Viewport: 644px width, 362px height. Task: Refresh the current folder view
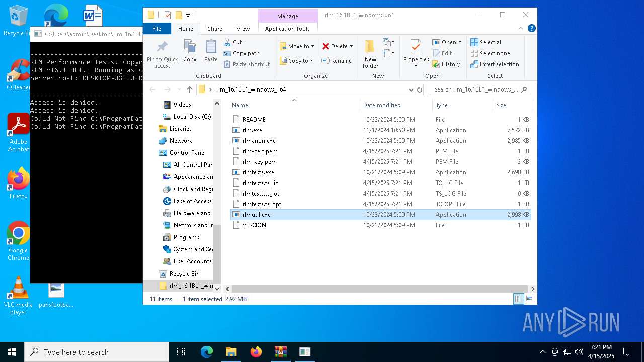coord(420,89)
